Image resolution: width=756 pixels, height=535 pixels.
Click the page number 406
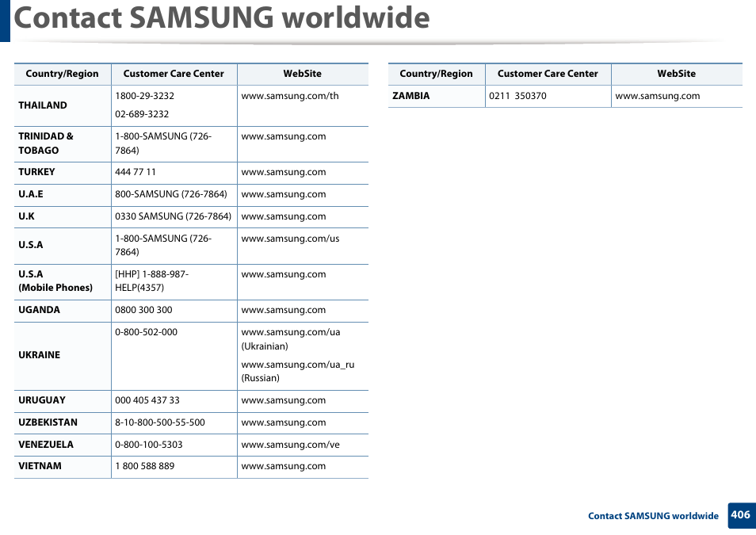pyautogui.click(x=741, y=515)
